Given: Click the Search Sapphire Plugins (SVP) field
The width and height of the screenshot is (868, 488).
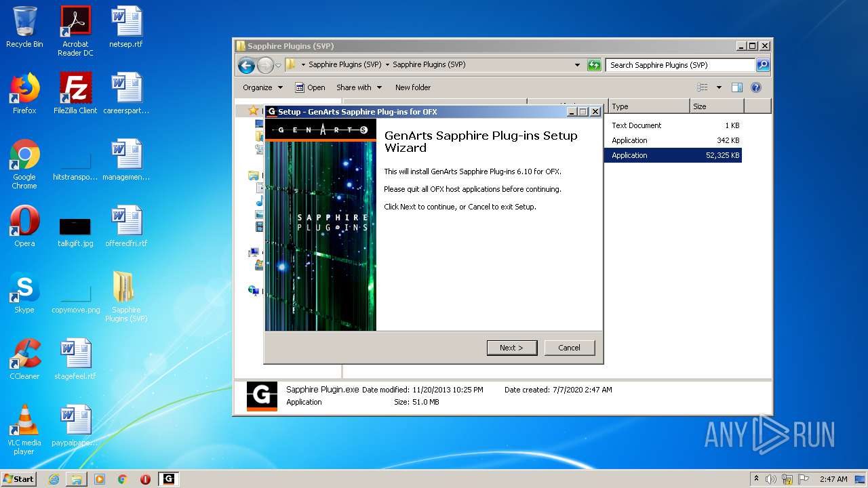Looking at the screenshot, I should click(x=680, y=65).
